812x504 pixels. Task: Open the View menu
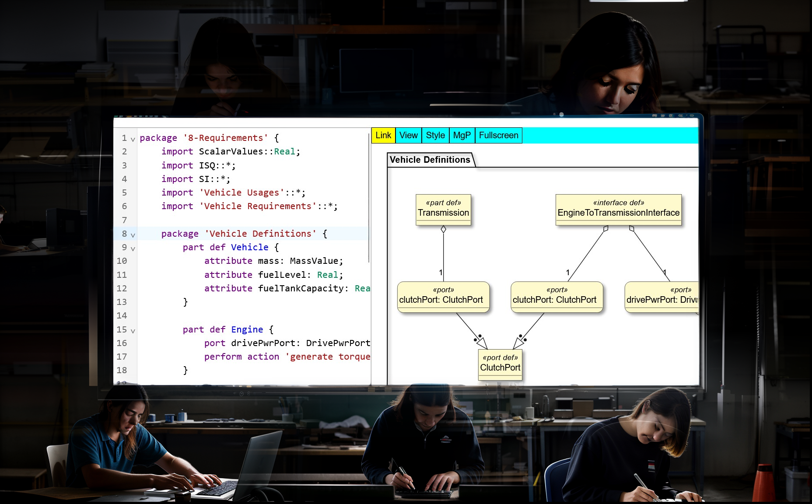[408, 135]
